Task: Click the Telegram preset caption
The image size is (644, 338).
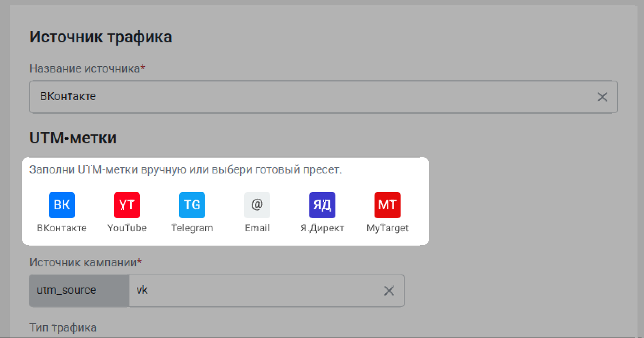Action: click(192, 228)
